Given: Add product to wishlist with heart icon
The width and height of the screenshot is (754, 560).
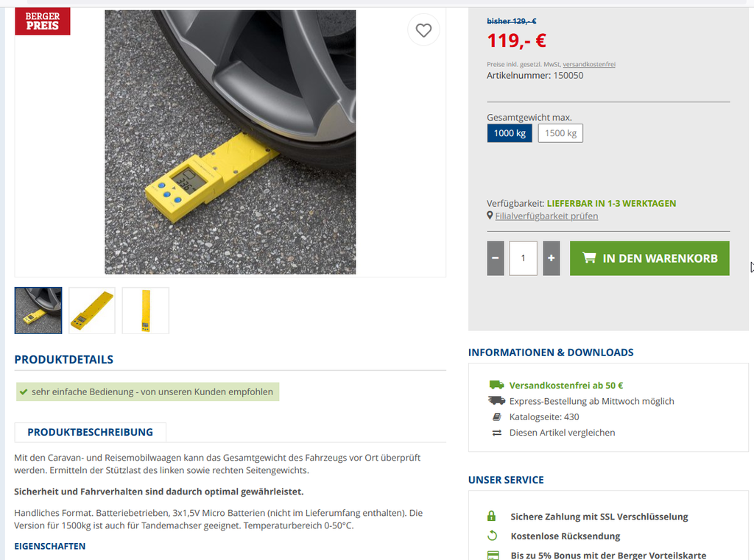Looking at the screenshot, I should point(423,30).
